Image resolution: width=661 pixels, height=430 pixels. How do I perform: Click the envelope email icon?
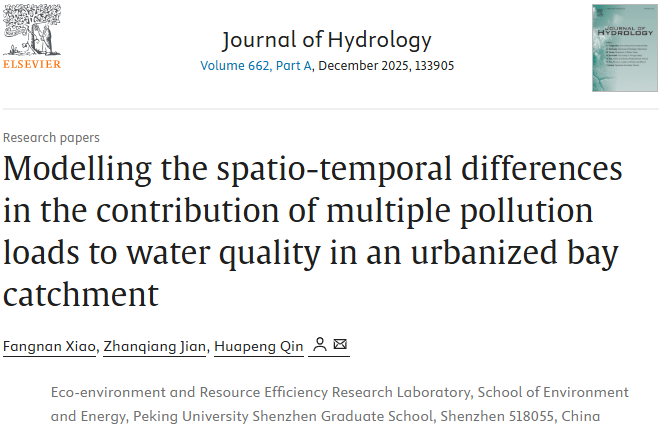(341, 345)
